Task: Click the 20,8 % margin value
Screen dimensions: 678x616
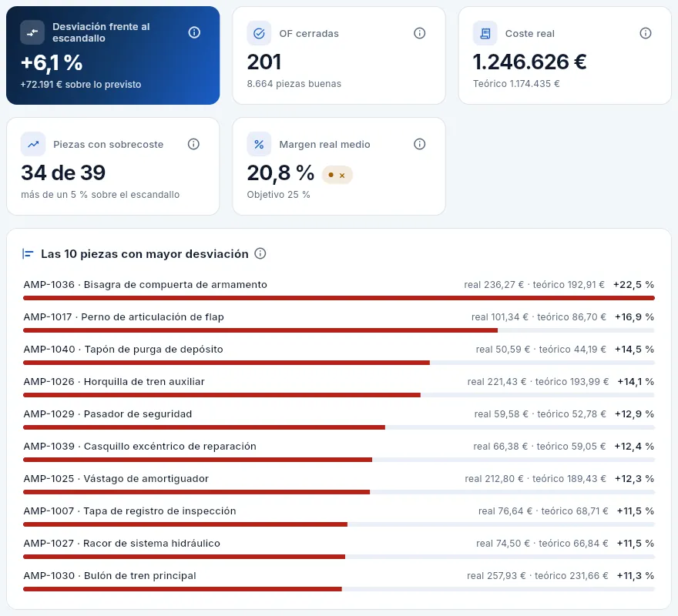Action: point(280,173)
